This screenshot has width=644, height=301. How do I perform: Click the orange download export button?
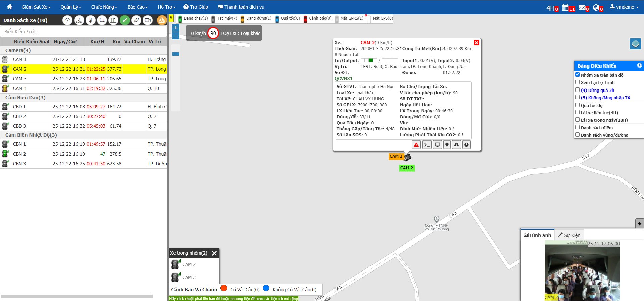click(162, 20)
